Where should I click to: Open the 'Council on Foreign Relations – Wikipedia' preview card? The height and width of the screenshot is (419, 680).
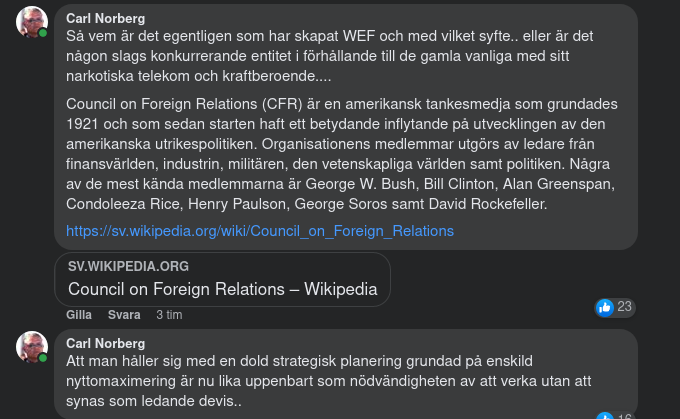coord(222,290)
